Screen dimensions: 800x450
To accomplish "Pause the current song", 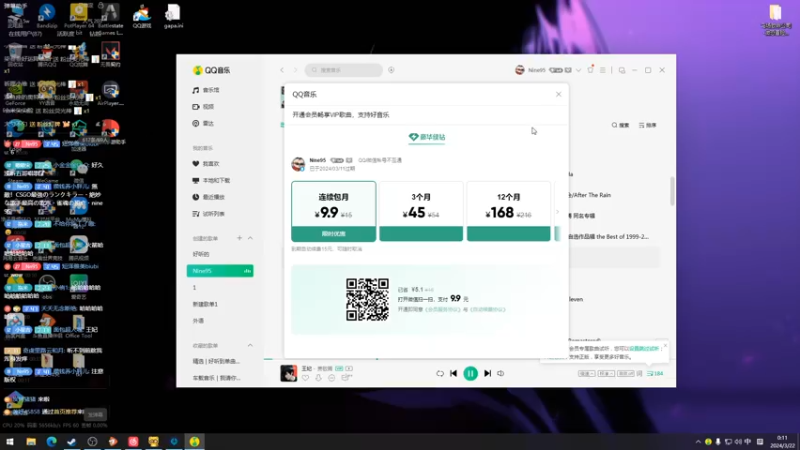I will (x=470, y=373).
